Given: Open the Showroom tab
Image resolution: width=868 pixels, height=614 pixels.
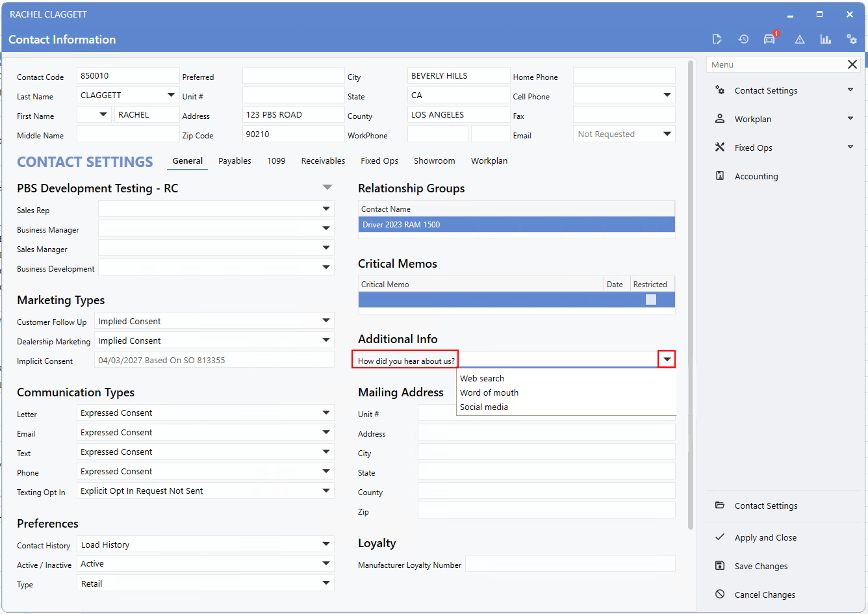Looking at the screenshot, I should (x=435, y=160).
